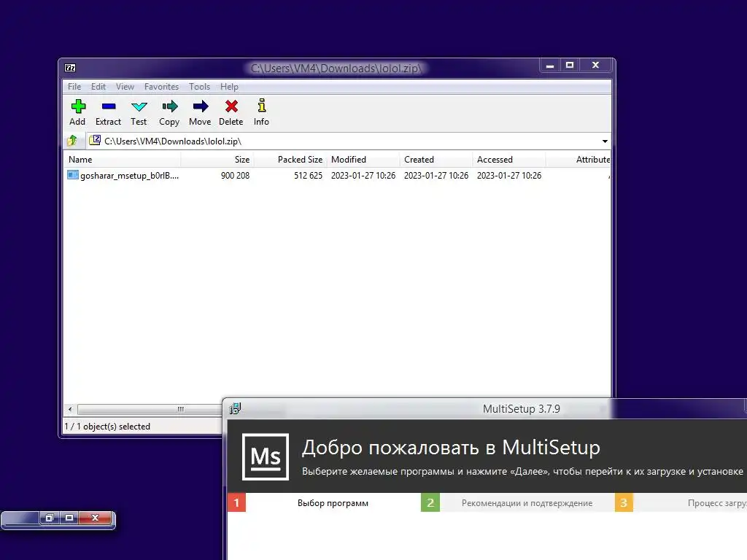This screenshot has width=747, height=560.
Task: Open the Tools menu
Action: (x=199, y=87)
